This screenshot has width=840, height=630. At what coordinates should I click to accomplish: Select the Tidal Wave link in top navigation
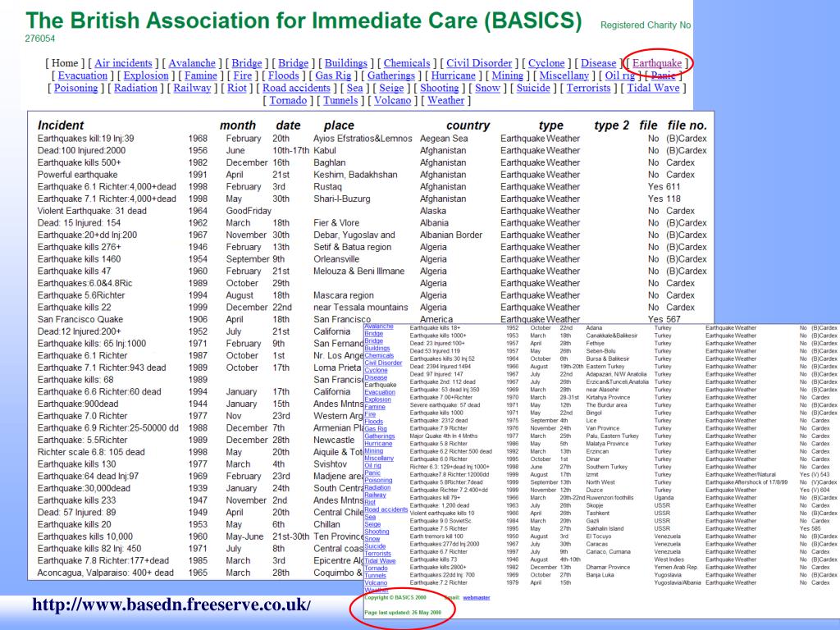click(x=653, y=88)
